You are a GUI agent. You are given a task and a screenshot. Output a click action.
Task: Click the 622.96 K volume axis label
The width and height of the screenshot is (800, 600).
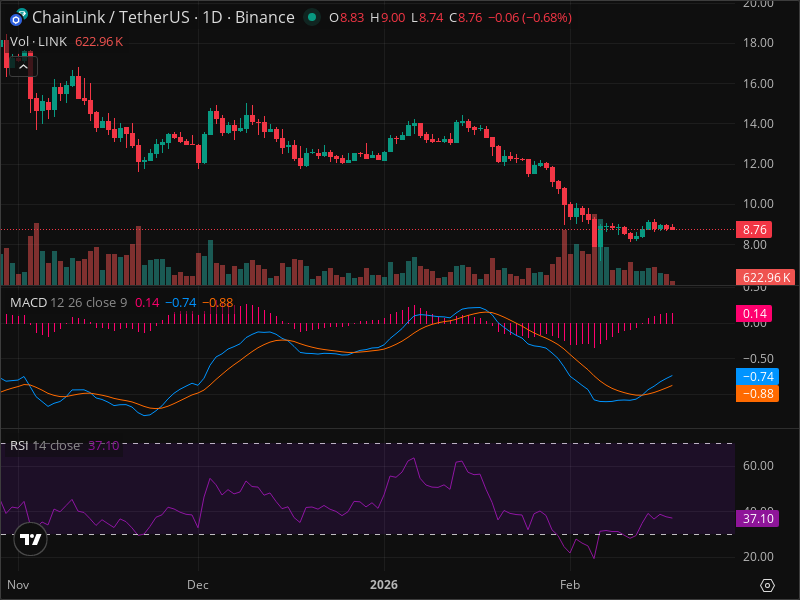764,278
